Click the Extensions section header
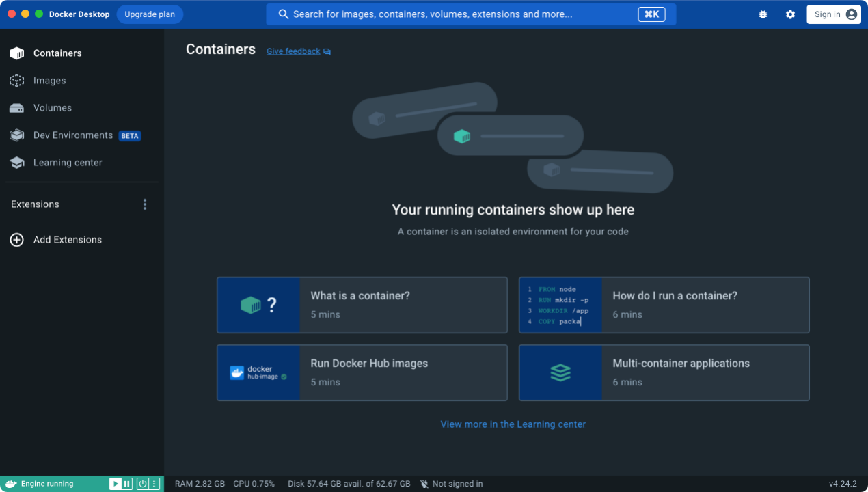Screen dimensions: 868x492 point(35,204)
